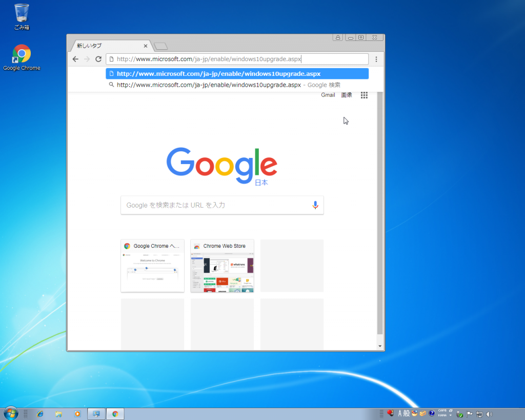Click the page icon in the address bar
The height and width of the screenshot is (420, 525).
click(x=112, y=59)
